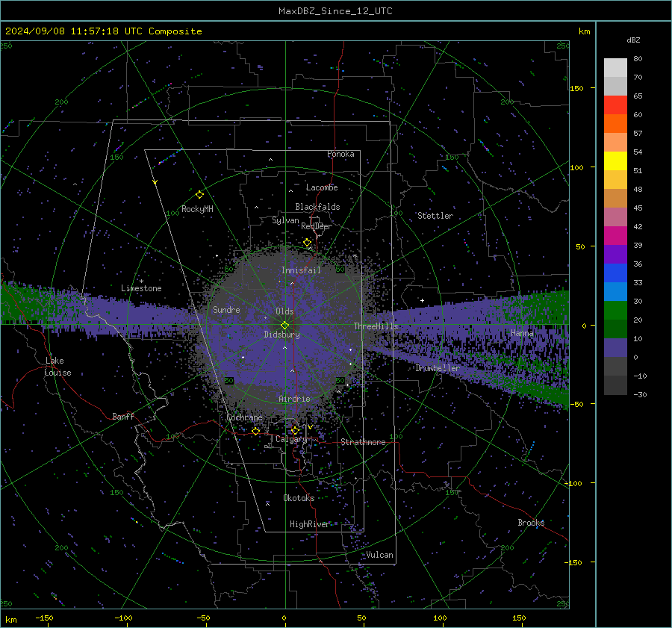Click the Innisfail city label
This screenshot has height=628, width=672.
point(301,270)
